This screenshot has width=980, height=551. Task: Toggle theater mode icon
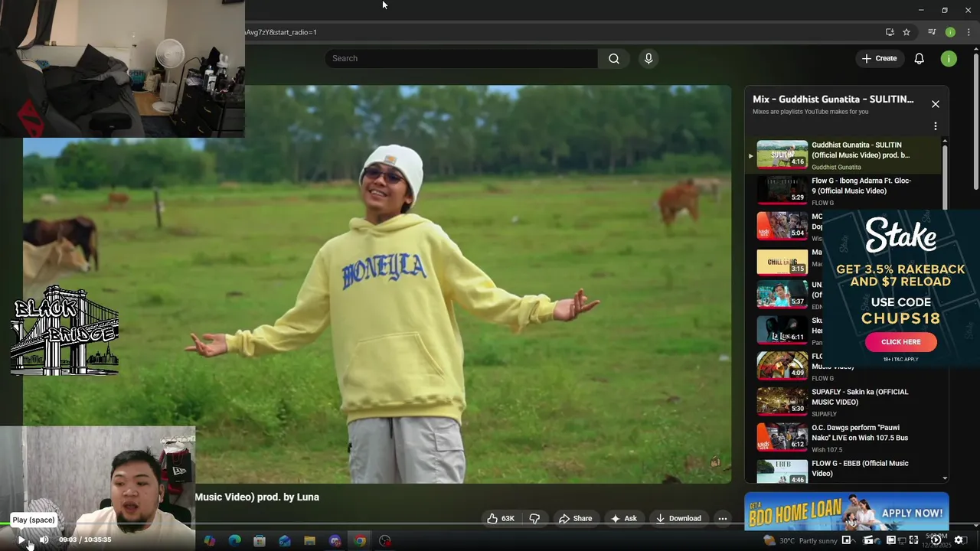pyautogui.click(x=891, y=540)
